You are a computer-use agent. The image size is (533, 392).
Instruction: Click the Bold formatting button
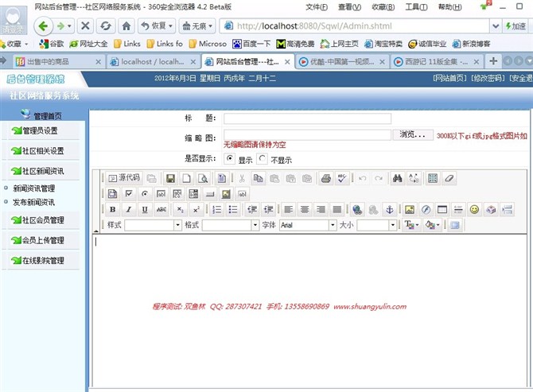(112, 210)
